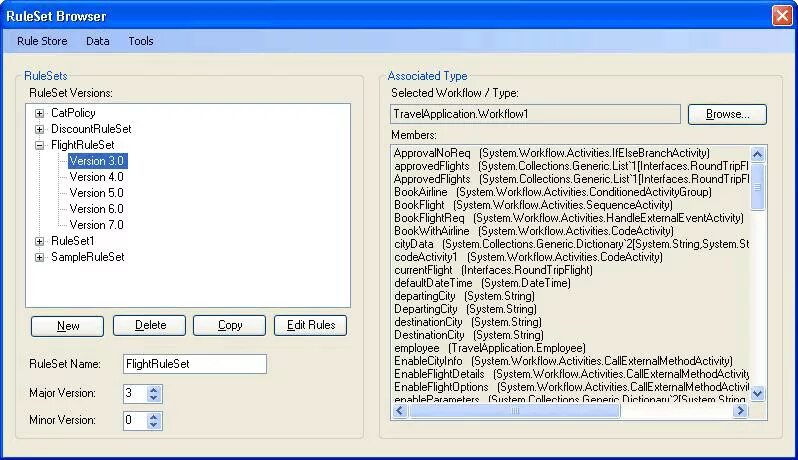The image size is (798, 460).
Task: Select the ApprovalNoReq member
Action: pos(552,153)
